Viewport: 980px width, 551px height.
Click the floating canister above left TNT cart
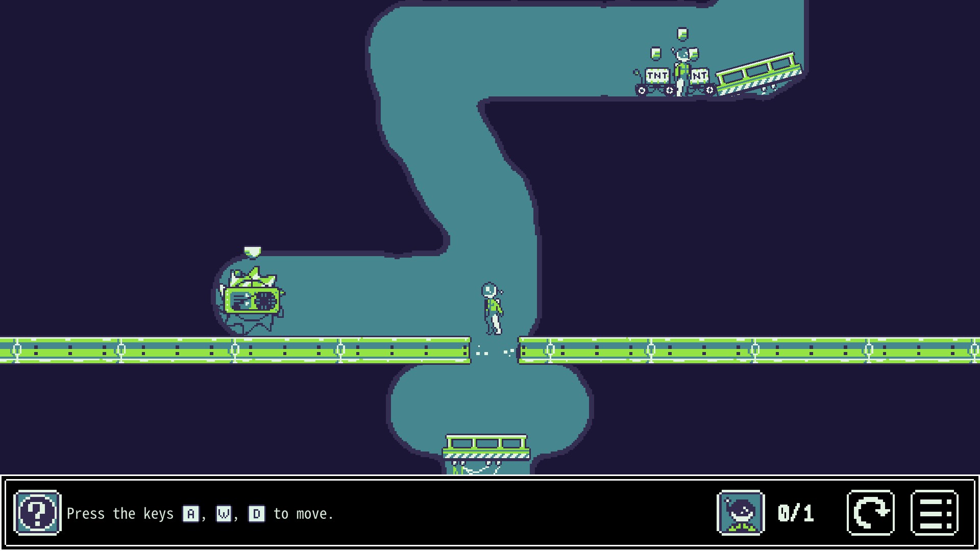(x=656, y=53)
